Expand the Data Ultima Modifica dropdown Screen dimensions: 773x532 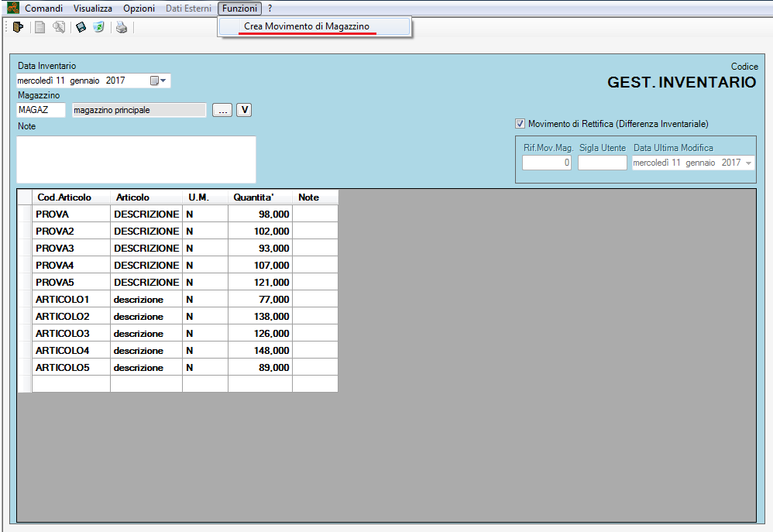(x=748, y=163)
